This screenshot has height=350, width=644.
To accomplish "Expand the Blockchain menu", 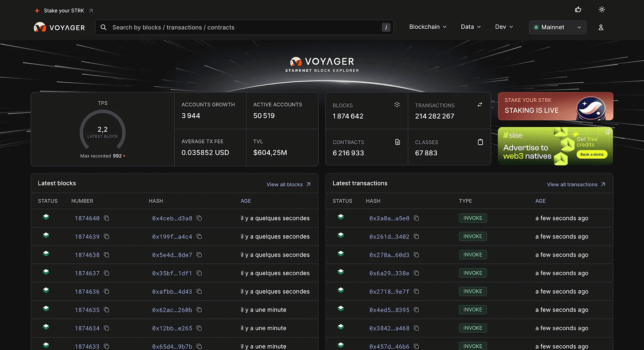I will click(428, 27).
